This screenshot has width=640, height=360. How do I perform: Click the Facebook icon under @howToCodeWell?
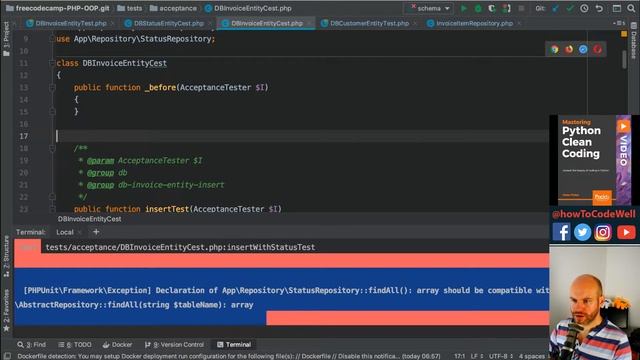tap(561, 232)
